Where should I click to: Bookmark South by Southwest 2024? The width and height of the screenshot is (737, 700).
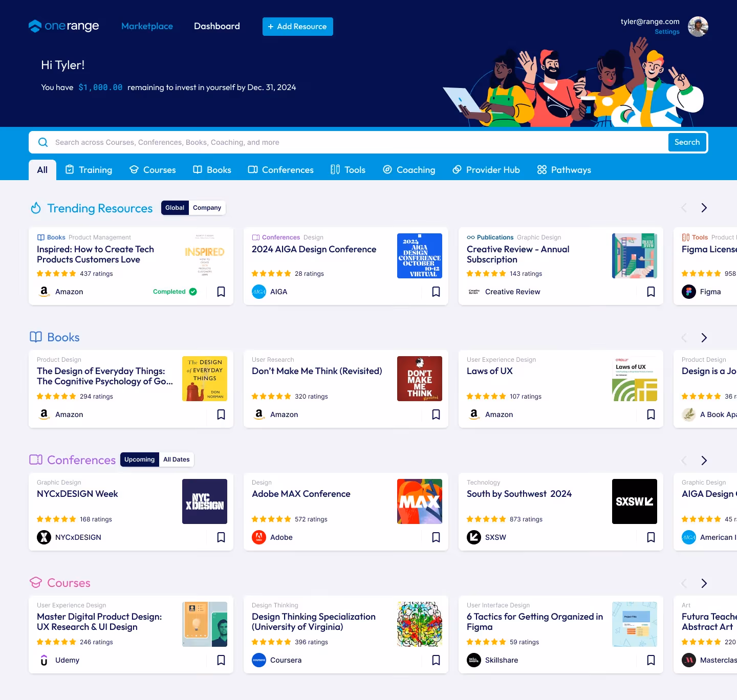tap(651, 537)
